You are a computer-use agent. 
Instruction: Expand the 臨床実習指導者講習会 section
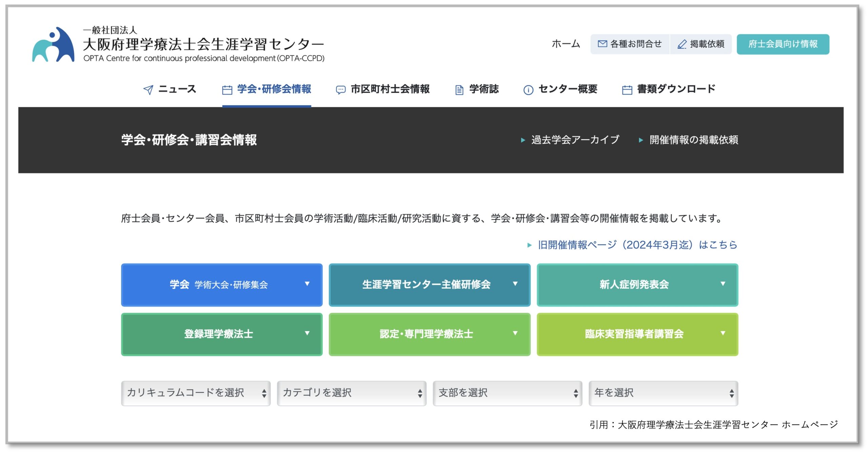(x=637, y=334)
